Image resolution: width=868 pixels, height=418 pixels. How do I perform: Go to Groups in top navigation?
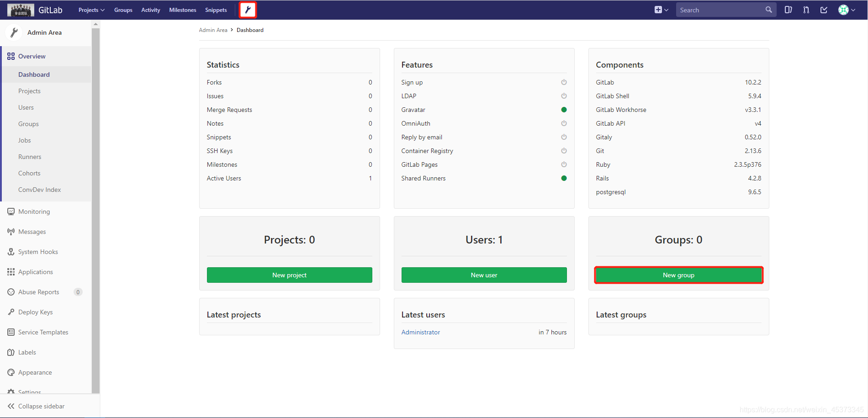pyautogui.click(x=123, y=10)
